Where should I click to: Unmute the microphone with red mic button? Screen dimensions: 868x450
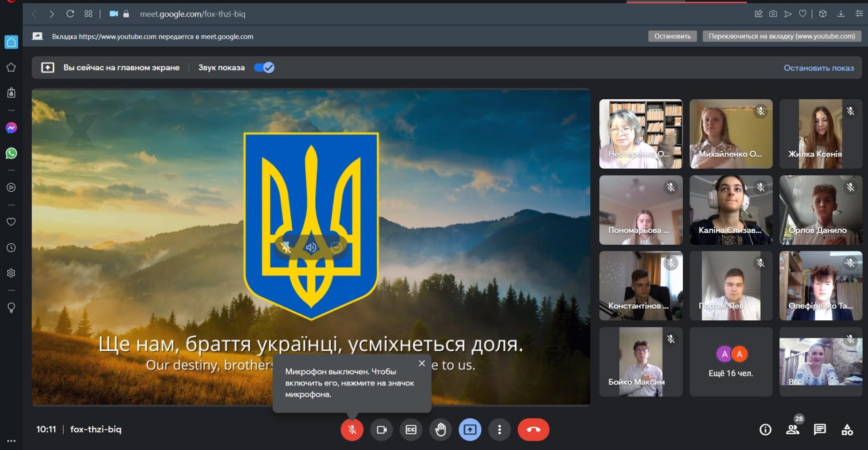[x=352, y=429]
